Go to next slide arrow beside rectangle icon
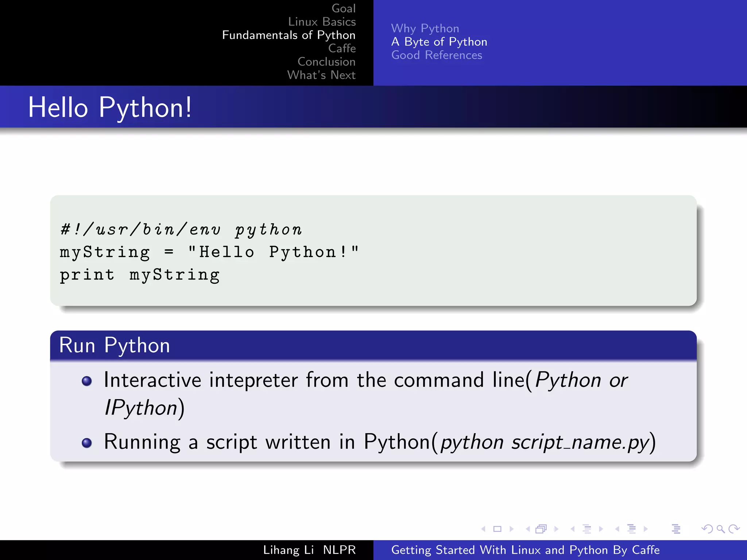The image size is (747, 560). tap(512, 529)
